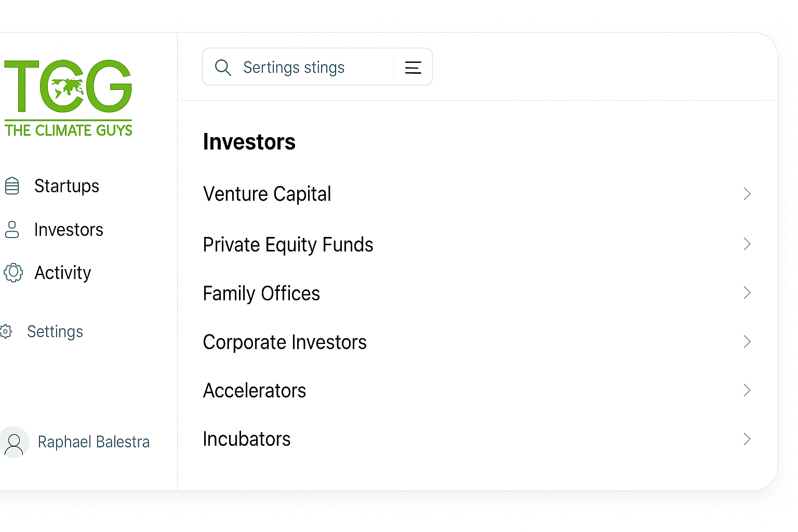798x532 pixels.
Task: Open Raphael Balestra's profile name
Action: 94,442
